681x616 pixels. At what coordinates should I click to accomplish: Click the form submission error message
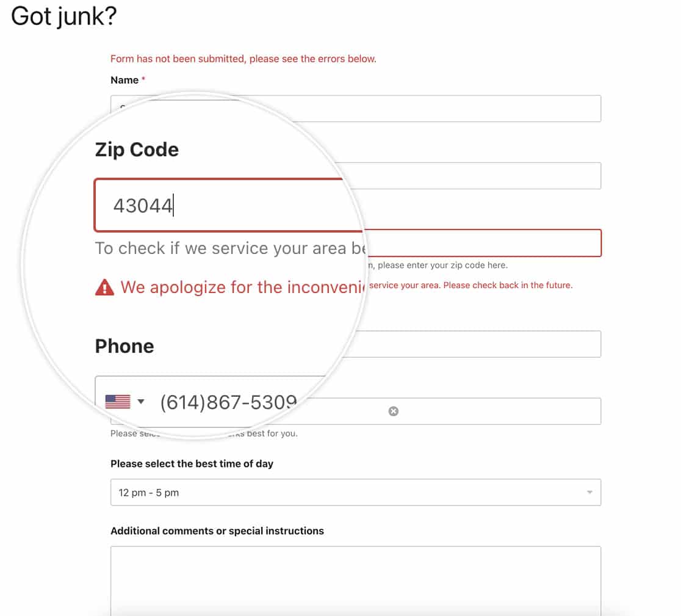pyautogui.click(x=243, y=59)
